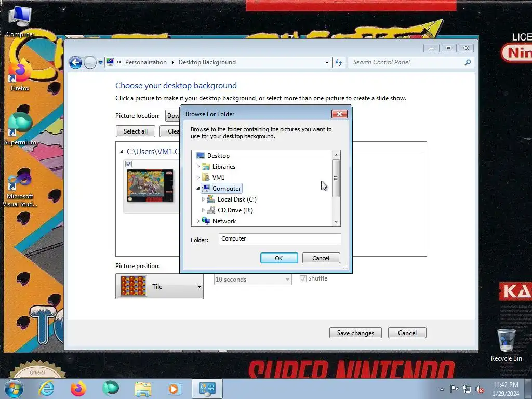Collapse the Computer tree node
532x399 pixels.
198,188
